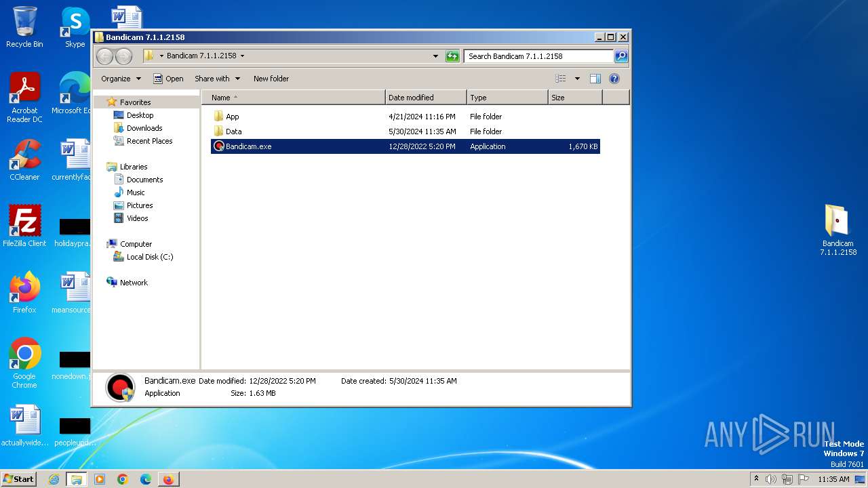Click Firefox icon in taskbar
The height and width of the screenshot is (488, 868).
[x=168, y=479]
